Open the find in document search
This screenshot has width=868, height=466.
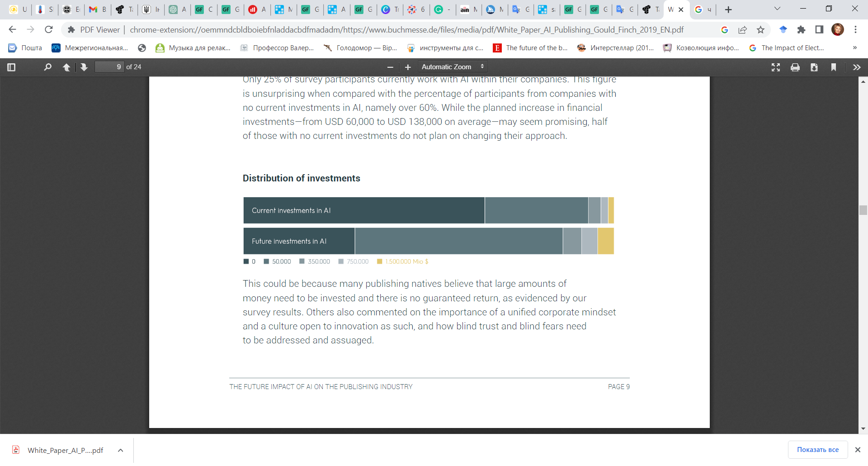pyautogui.click(x=47, y=67)
